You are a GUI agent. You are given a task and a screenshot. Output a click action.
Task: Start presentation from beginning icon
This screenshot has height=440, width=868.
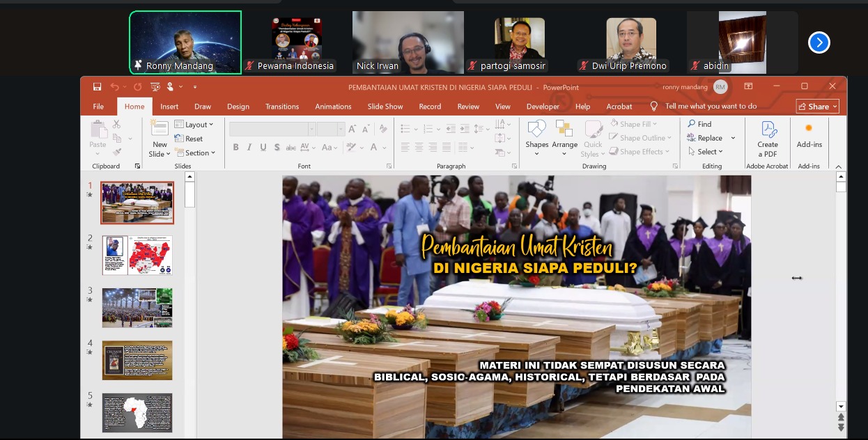[155, 87]
